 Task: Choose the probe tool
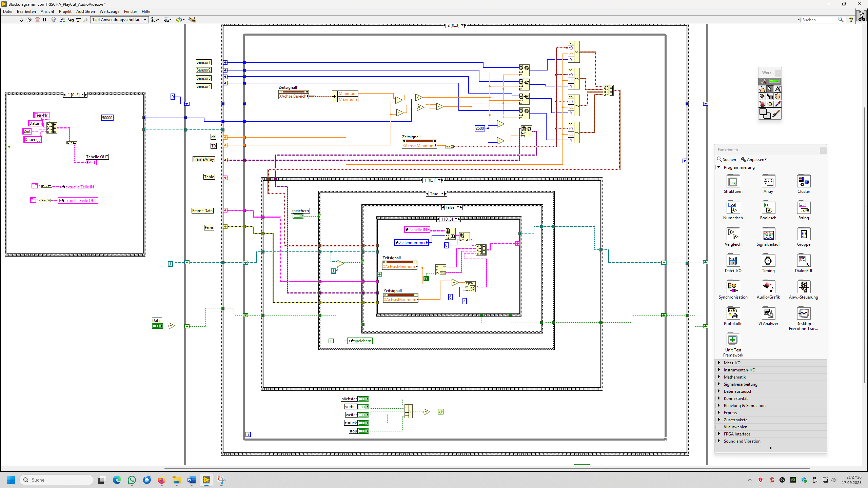pos(770,104)
